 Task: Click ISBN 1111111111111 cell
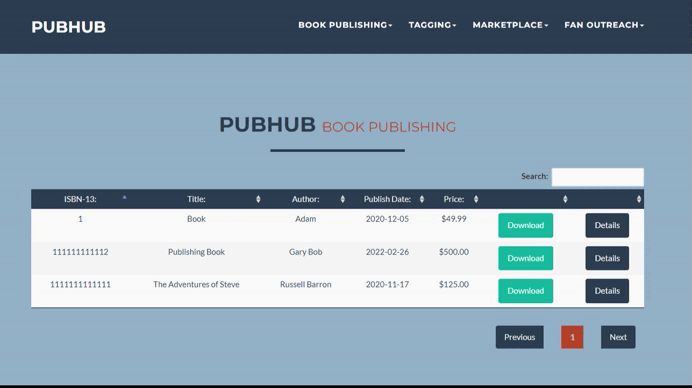pos(80,285)
